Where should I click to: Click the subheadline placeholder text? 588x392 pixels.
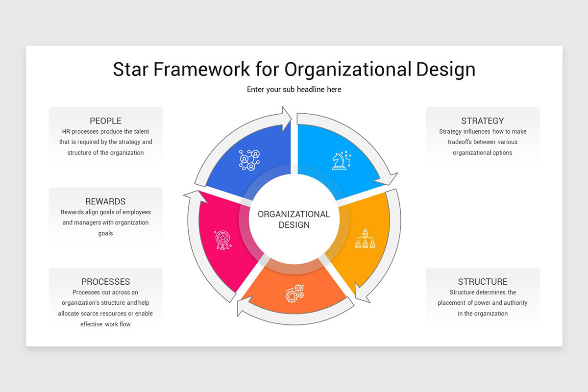[294, 89]
